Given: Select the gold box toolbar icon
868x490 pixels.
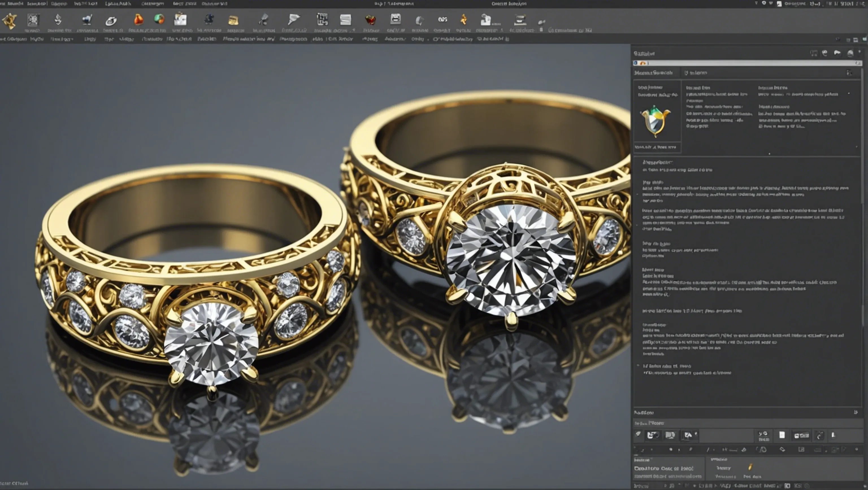Looking at the screenshot, I should coord(233,21).
